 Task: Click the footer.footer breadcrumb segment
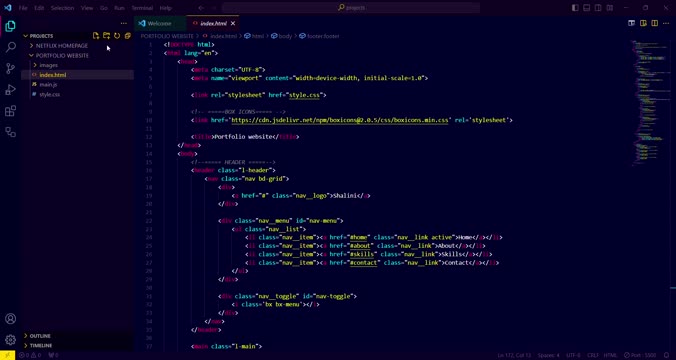coord(319,36)
